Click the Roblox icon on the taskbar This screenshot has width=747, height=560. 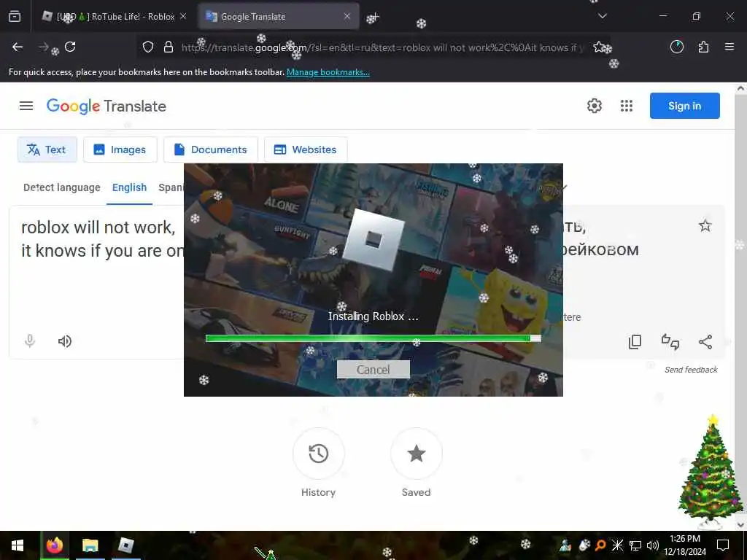tap(125, 545)
